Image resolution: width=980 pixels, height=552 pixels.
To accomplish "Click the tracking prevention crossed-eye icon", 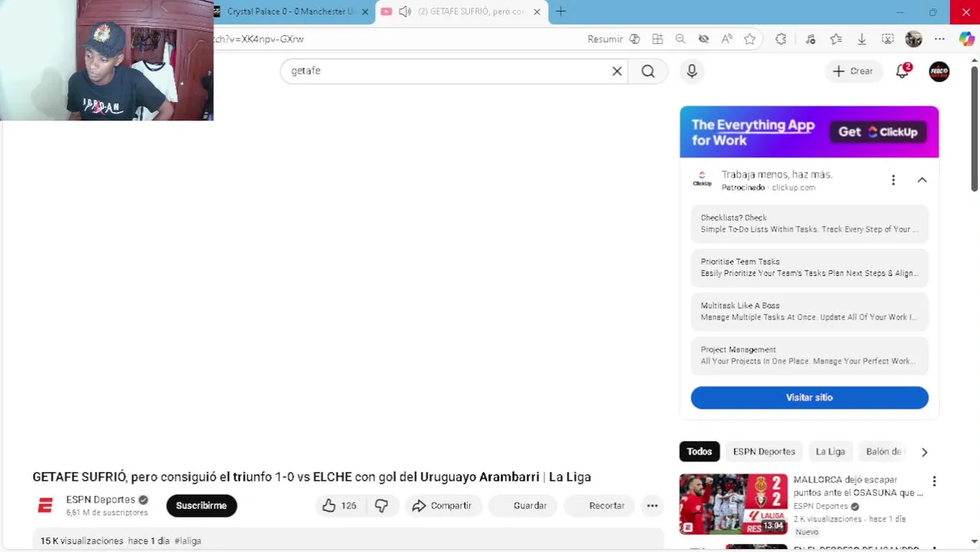I will 703,39.
